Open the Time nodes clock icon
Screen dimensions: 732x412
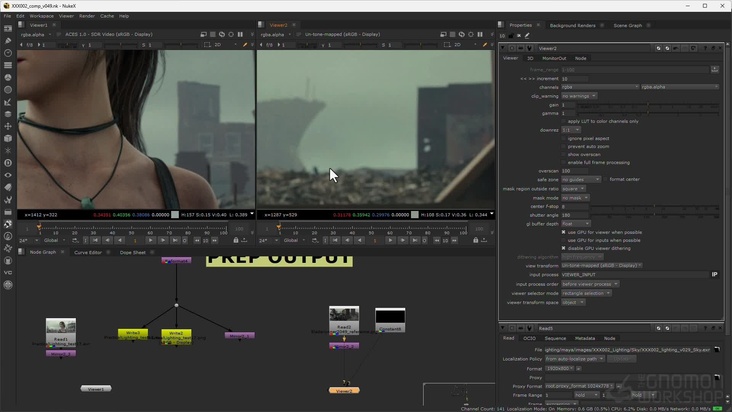(x=8, y=53)
